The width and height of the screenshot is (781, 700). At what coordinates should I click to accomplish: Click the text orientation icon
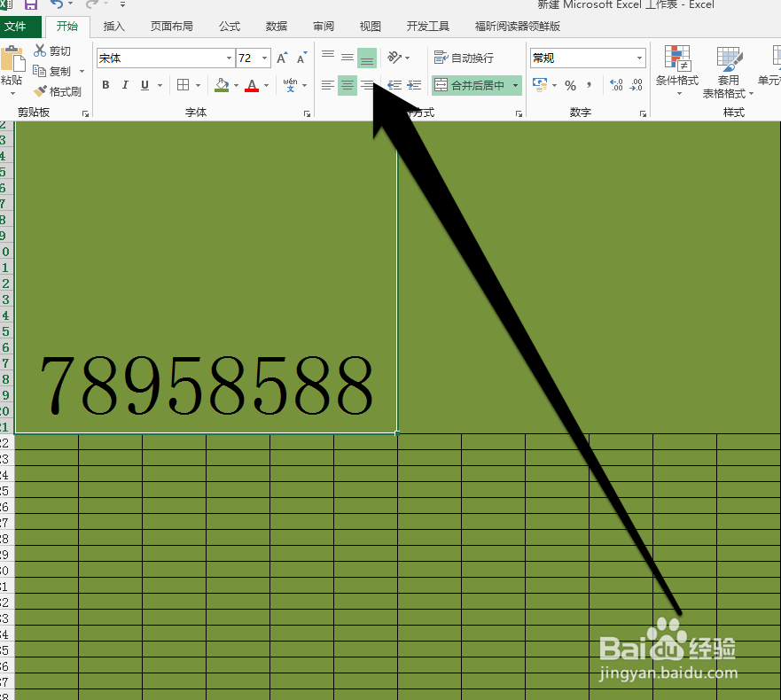(x=395, y=58)
